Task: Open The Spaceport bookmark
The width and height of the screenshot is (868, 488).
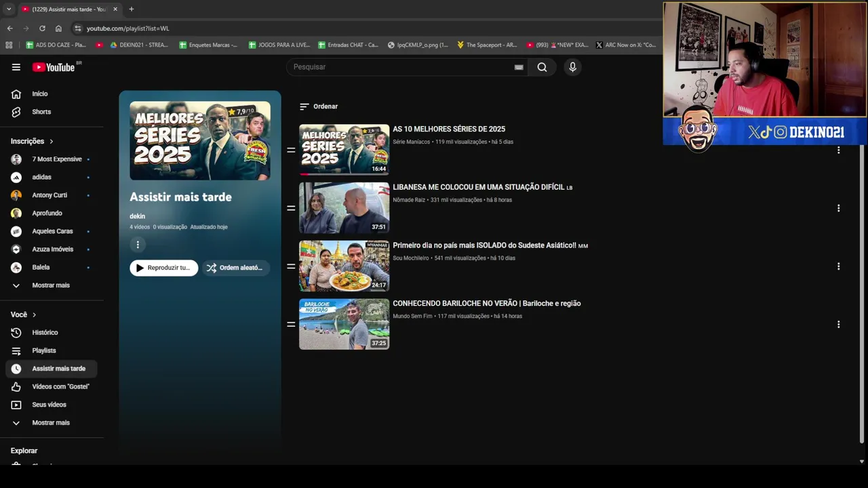Action: tap(487, 45)
